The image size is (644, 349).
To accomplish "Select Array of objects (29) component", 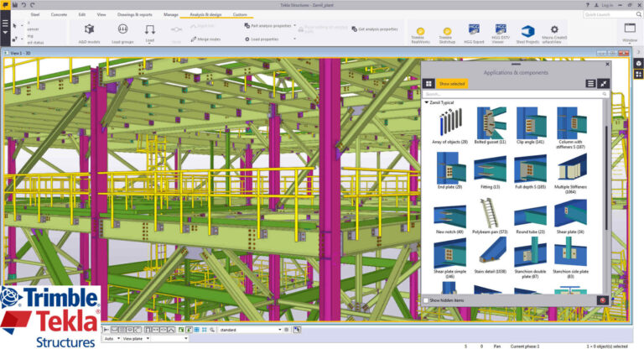I will (x=449, y=125).
